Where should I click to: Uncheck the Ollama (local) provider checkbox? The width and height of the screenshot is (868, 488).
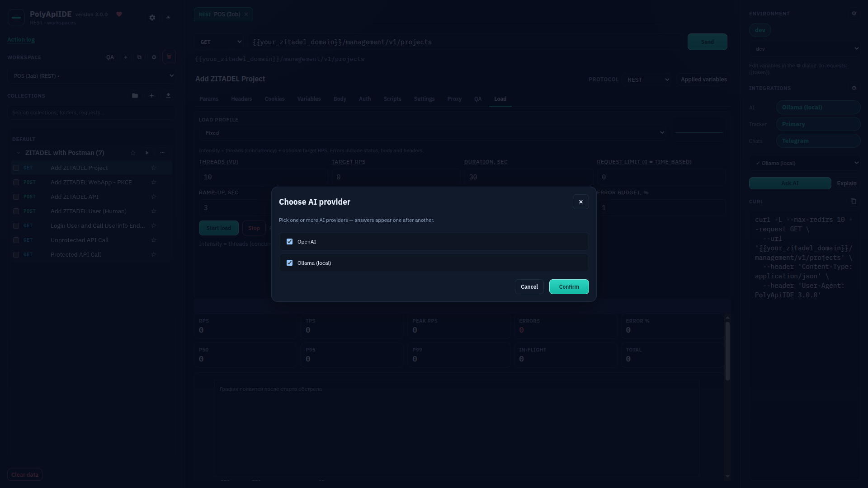[289, 263]
